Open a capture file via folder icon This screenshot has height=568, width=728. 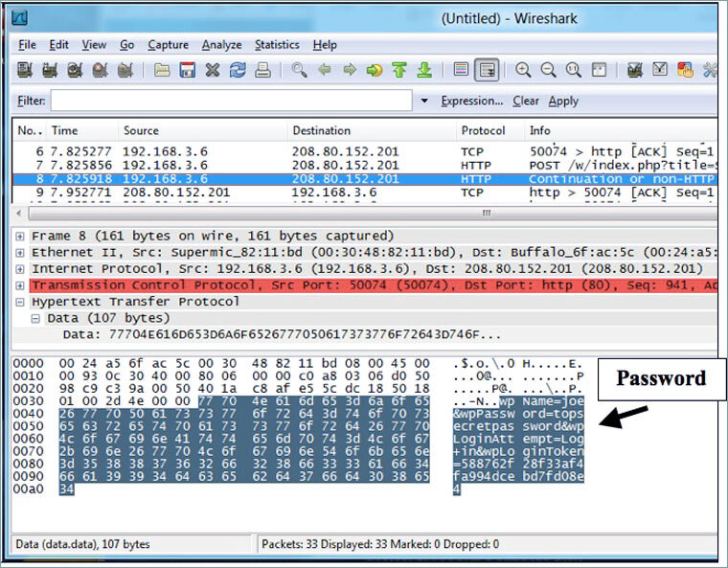tap(162, 70)
